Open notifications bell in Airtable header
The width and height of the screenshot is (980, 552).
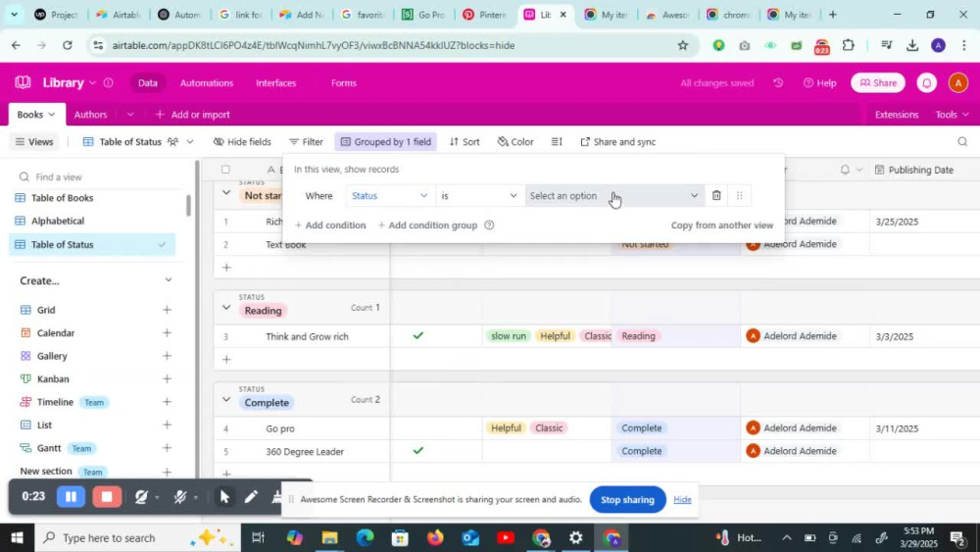pos(927,82)
